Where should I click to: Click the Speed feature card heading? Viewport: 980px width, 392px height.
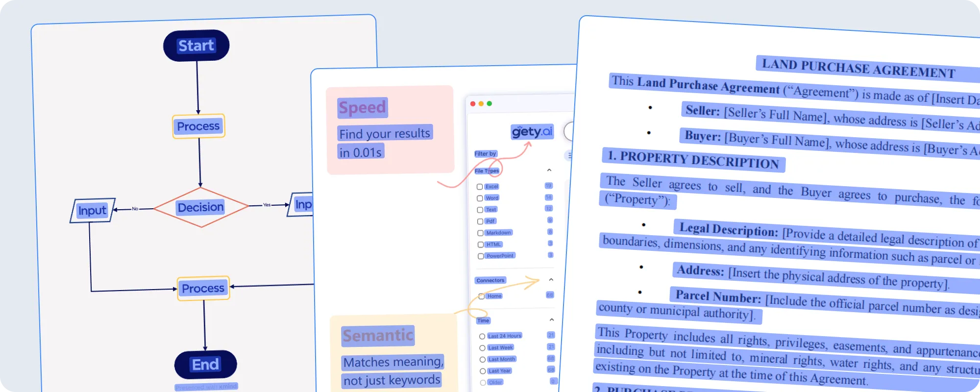click(363, 107)
